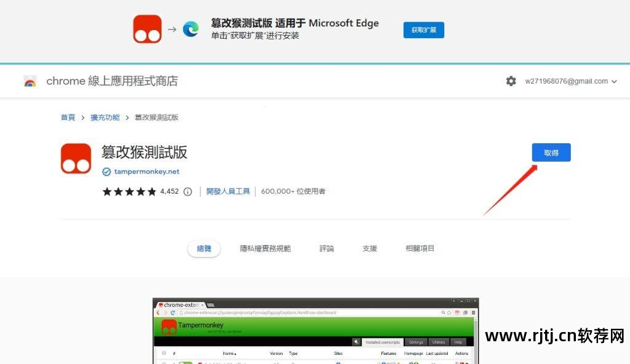Click the 篡改猴測試版 extension title
The height and width of the screenshot is (364, 630).
(x=144, y=152)
